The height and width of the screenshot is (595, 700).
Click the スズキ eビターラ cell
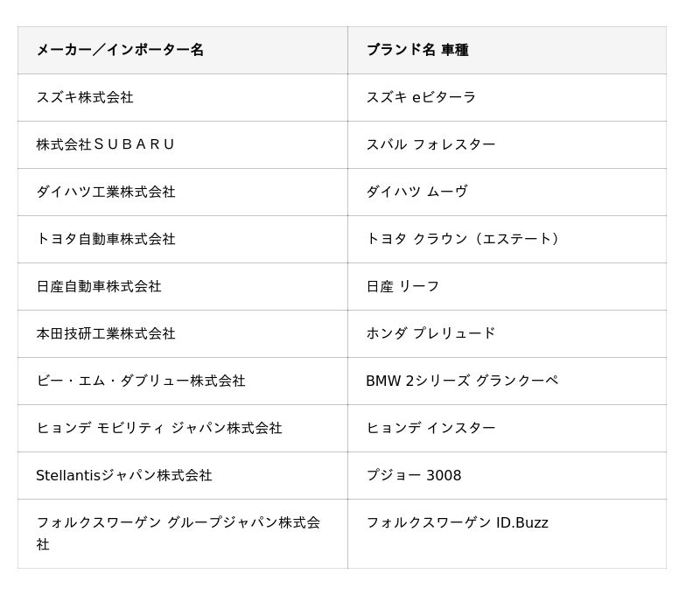[421, 97]
